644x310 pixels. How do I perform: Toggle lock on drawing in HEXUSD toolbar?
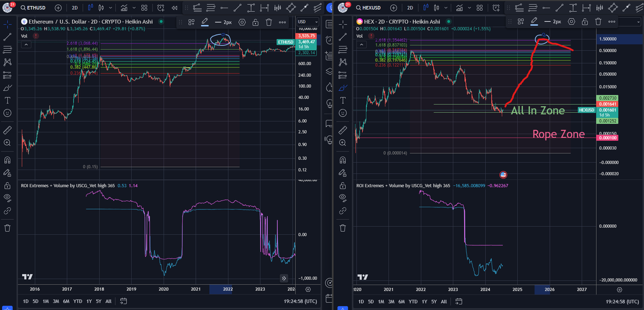coord(584,21)
